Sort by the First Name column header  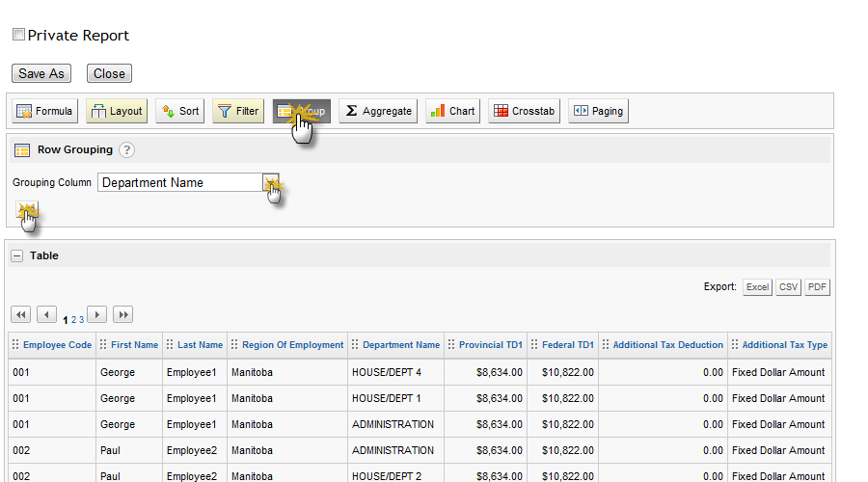click(x=134, y=345)
